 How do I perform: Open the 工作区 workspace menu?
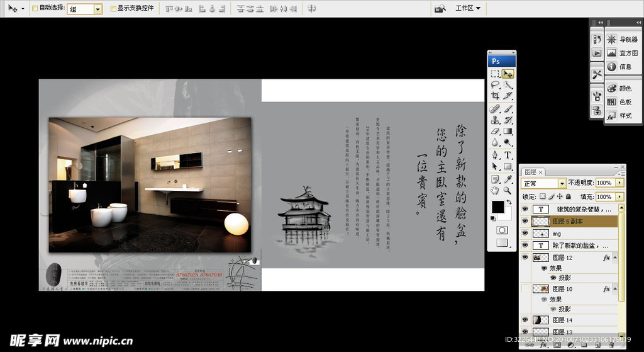[x=467, y=8]
